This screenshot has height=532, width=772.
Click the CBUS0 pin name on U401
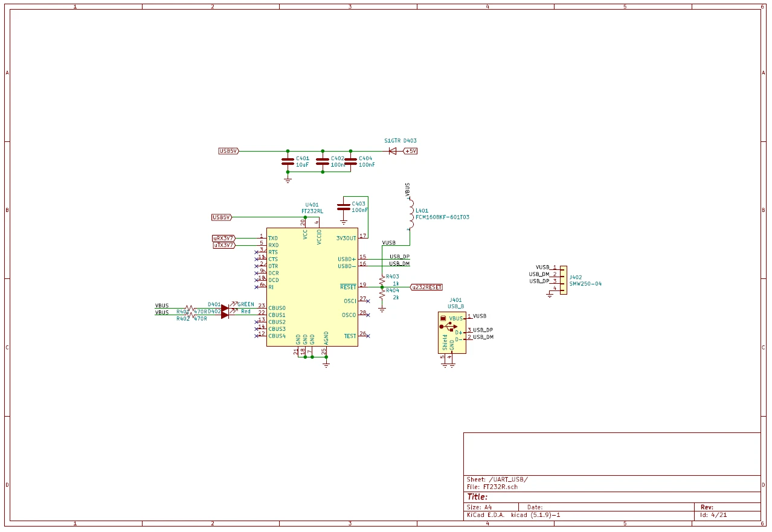(277, 308)
